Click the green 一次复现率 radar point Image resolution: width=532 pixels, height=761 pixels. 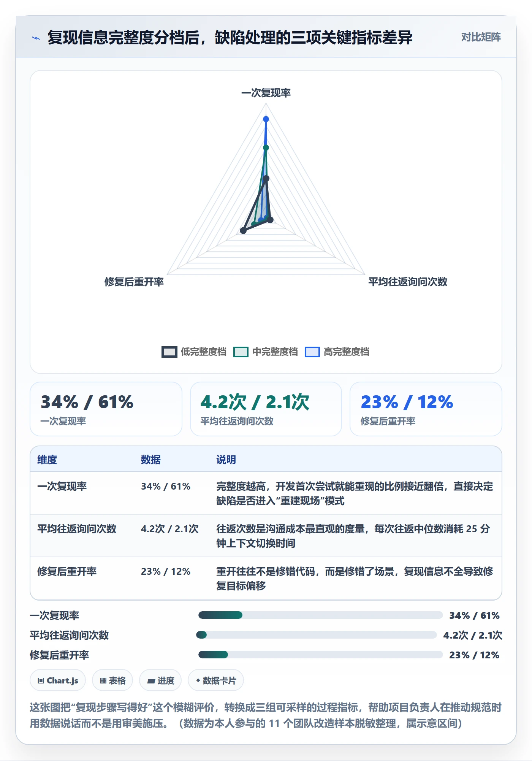coord(266,148)
